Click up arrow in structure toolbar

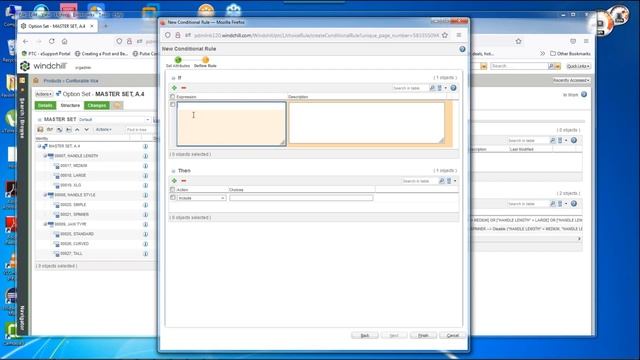77,129
